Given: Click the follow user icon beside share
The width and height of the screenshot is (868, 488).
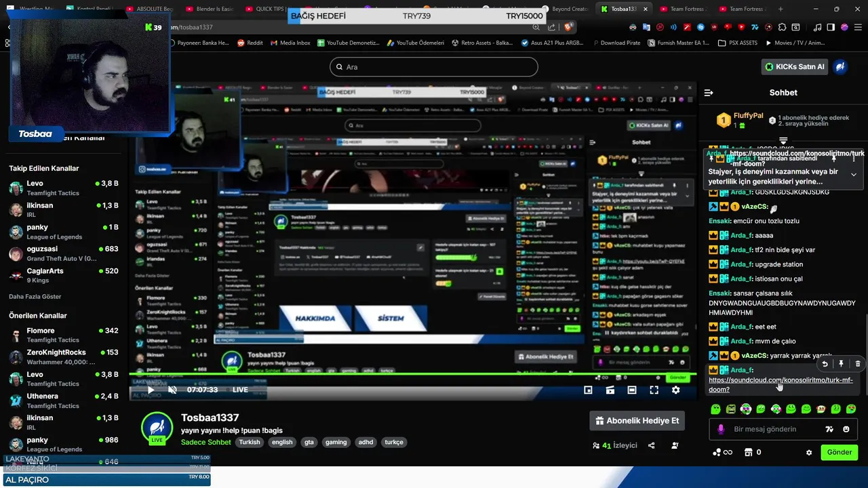Looking at the screenshot, I should [x=675, y=445].
